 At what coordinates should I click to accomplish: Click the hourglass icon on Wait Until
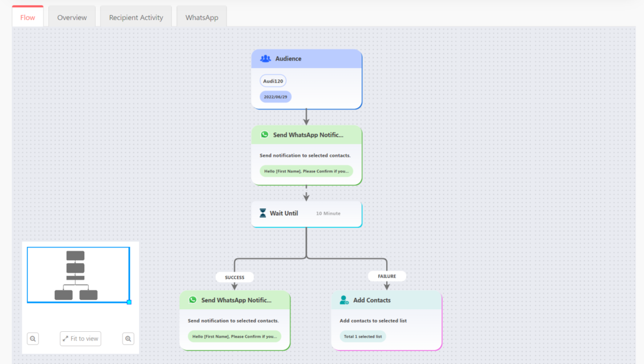[x=263, y=213]
